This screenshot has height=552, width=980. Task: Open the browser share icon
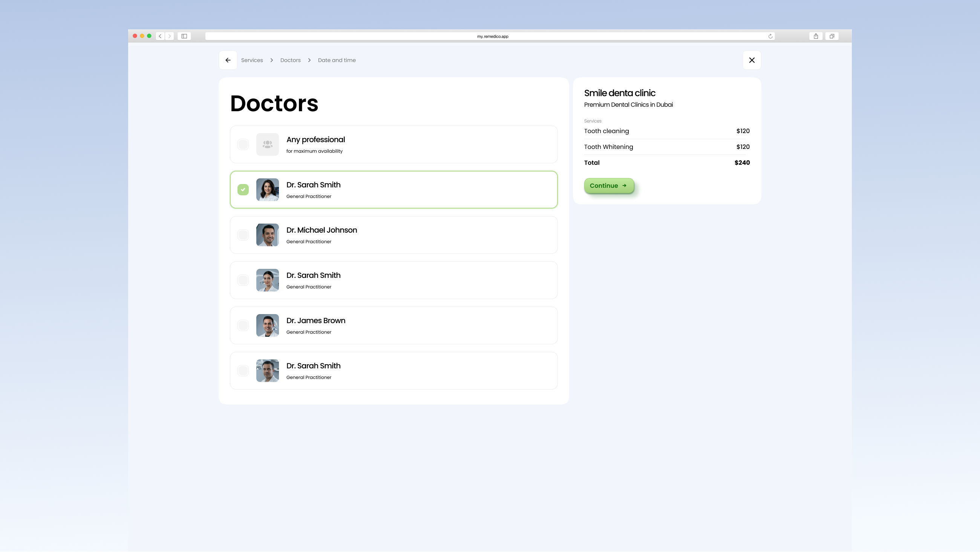click(816, 36)
